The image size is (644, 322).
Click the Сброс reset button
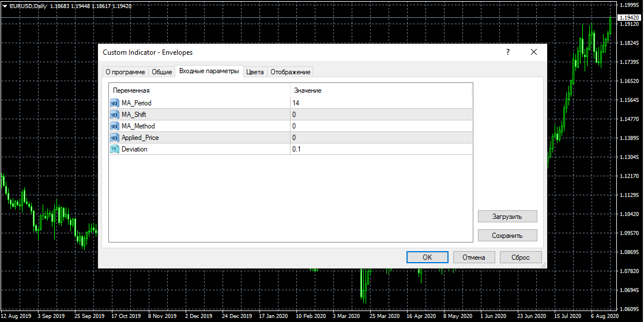point(521,257)
